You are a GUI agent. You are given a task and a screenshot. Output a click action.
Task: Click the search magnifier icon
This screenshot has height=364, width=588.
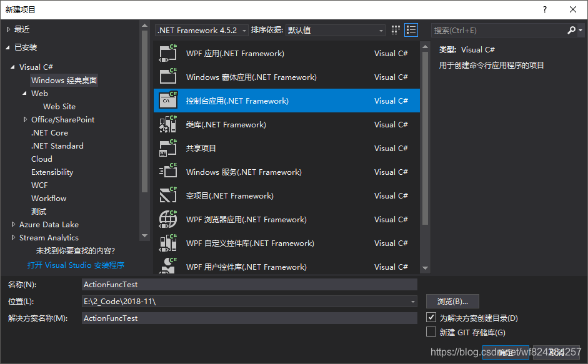click(x=571, y=30)
